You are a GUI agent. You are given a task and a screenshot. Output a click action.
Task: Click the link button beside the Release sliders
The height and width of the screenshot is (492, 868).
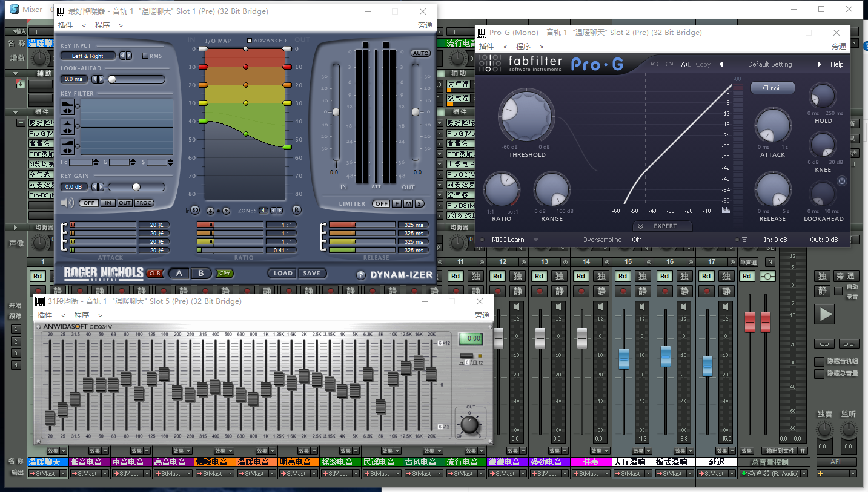click(323, 237)
